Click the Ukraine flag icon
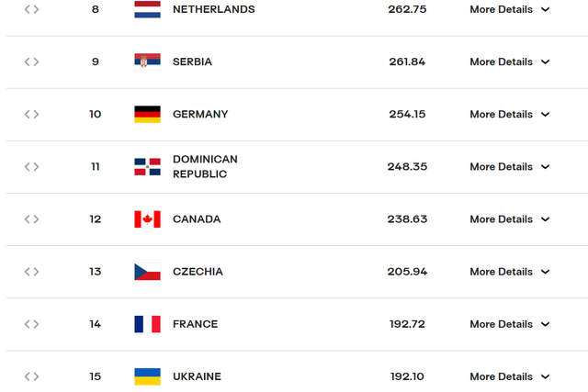This screenshot has width=588, height=392. tap(147, 376)
